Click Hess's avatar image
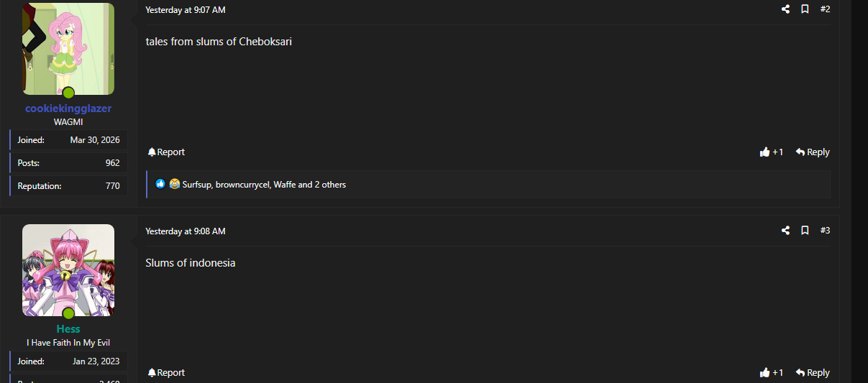 (x=68, y=270)
